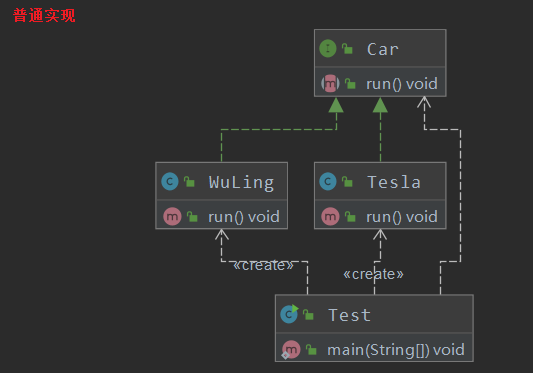The width and height of the screenshot is (533, 373).
Task: Click the pink method icon in Tesla
Action: [330, 217]
